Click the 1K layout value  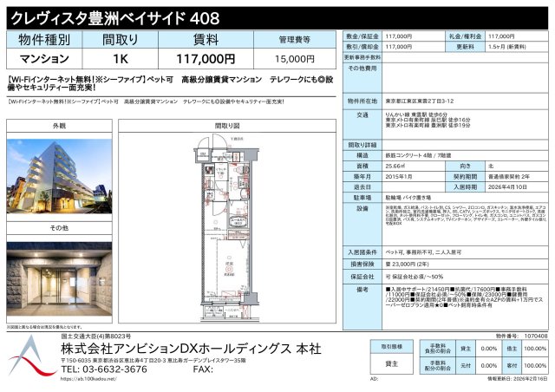[121, 59]
